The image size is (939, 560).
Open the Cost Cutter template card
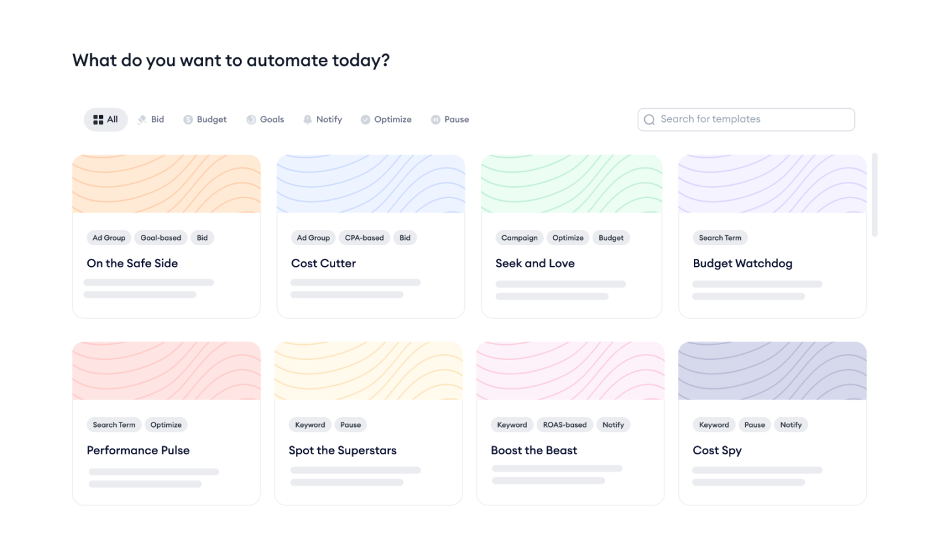click(x=370, y=236)
